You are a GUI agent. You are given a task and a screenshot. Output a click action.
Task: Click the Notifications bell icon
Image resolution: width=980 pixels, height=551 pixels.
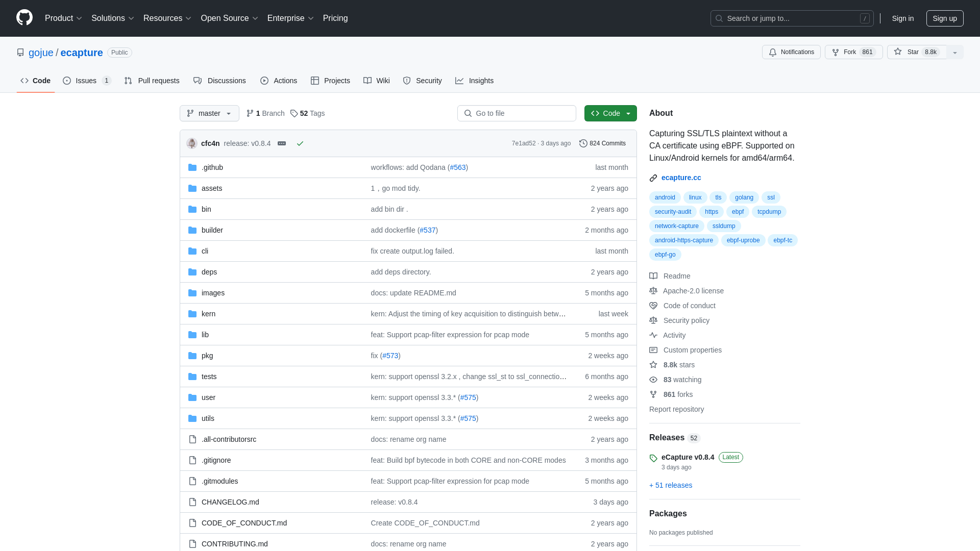click(773, 52)
